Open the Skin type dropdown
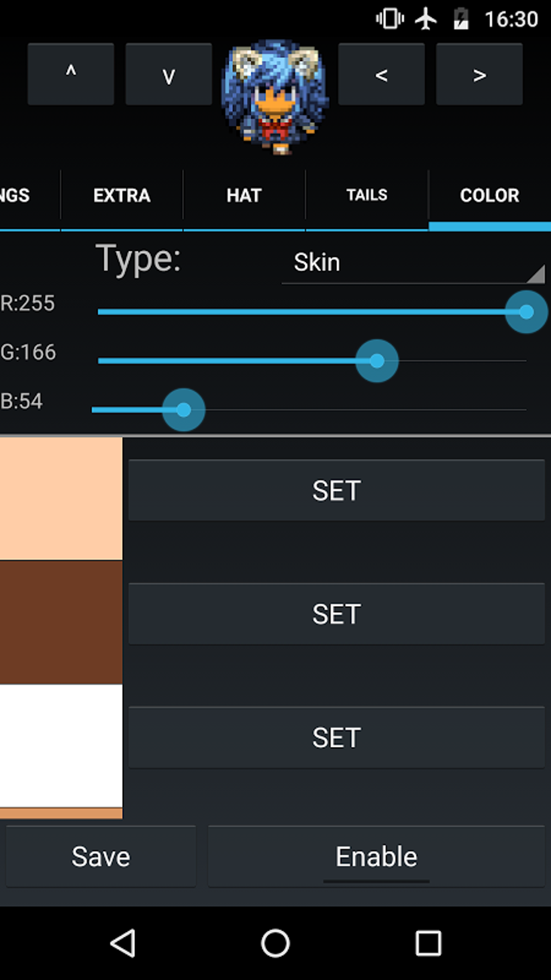This screenshot has width=551, height=980. [413, 263]
